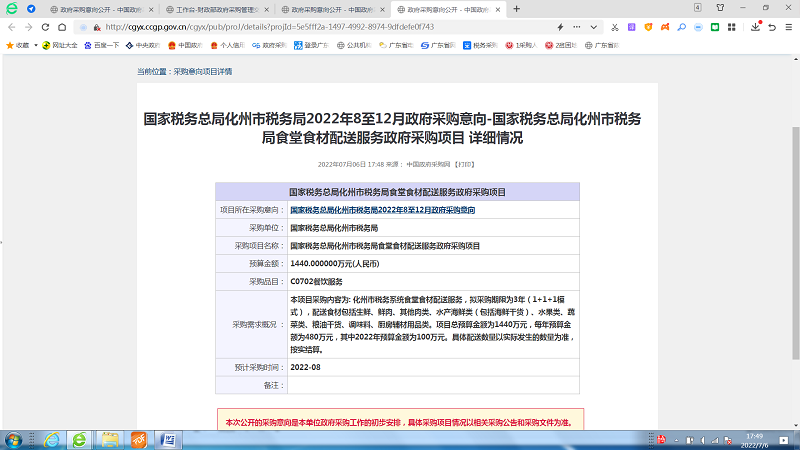Click the 【打印】 print link
Viewport: 800px width, 450px height.
pyautogui.click(x=464, y=162)
